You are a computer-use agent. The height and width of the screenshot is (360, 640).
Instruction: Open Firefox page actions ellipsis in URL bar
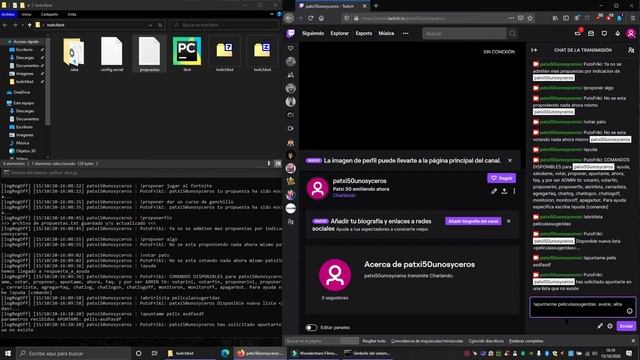click(x=511, y=18)
